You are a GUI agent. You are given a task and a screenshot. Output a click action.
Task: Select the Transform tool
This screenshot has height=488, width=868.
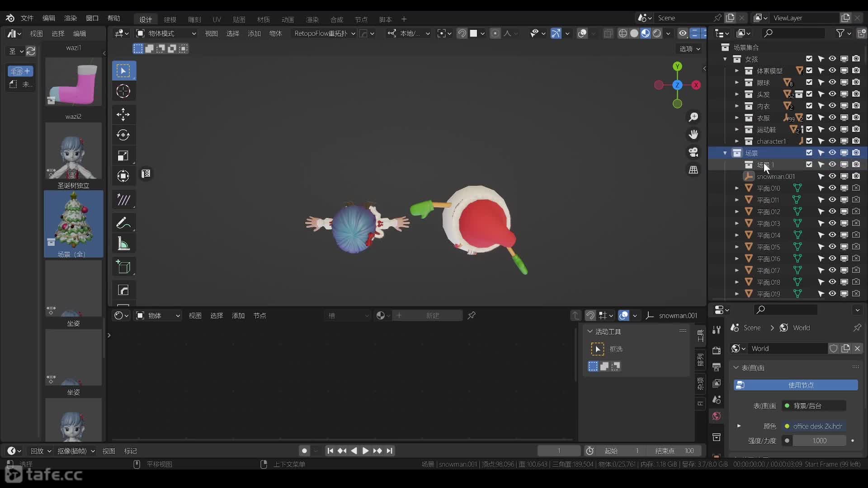tap(123, 176)
